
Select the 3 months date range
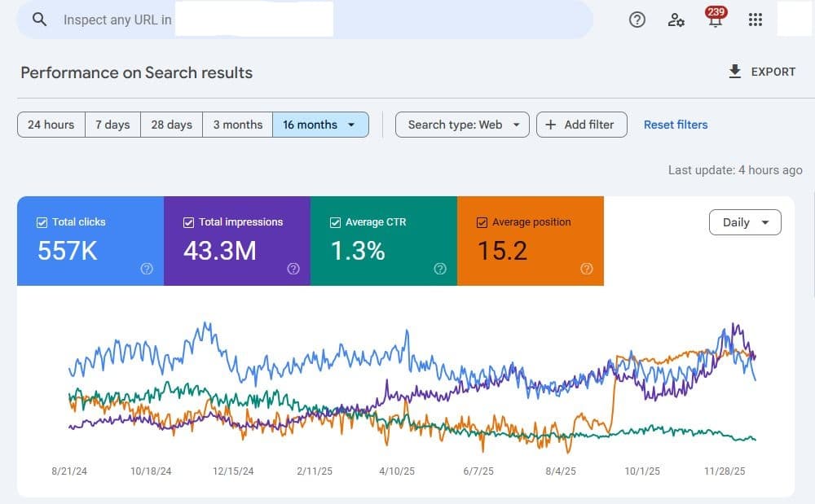237,125
